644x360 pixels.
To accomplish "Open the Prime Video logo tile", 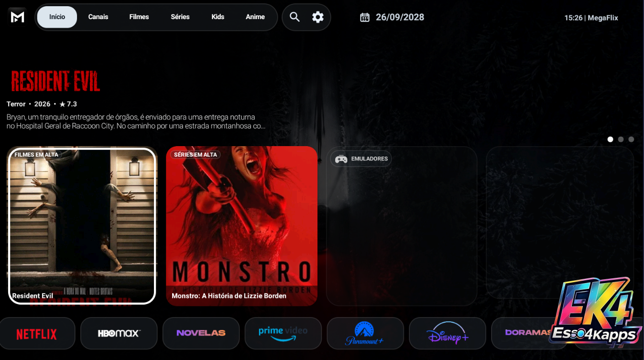I will 283,333.
